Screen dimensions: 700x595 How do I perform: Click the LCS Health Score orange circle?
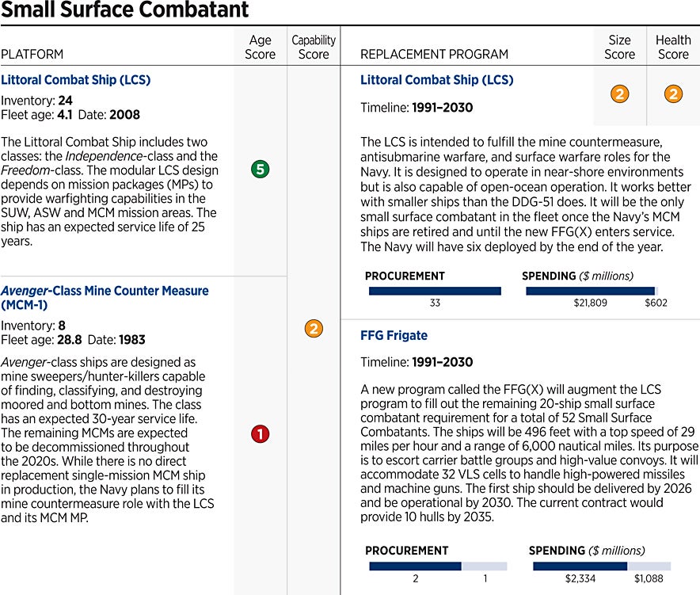[x=673, y=94]
